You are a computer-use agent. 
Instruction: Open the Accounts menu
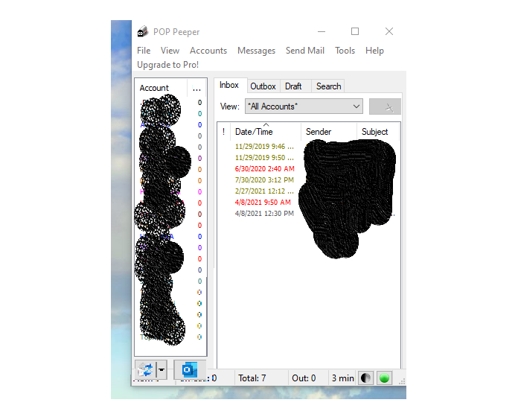tap(208, 51)
